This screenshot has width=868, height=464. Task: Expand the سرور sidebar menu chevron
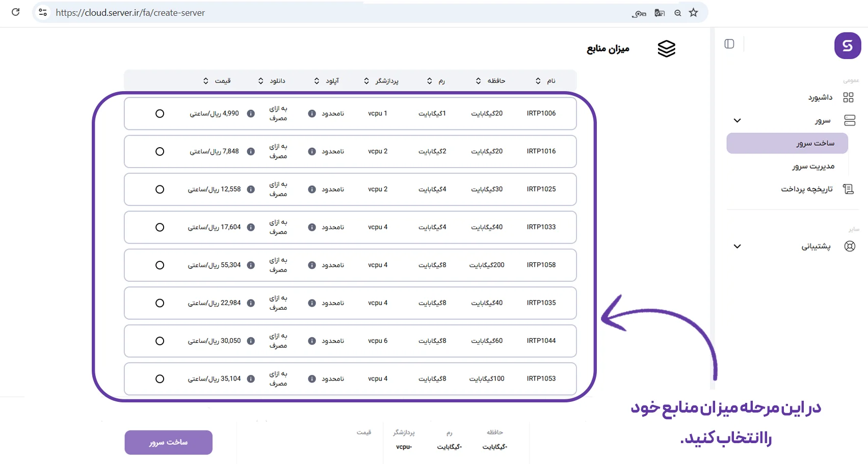point(737,121)
